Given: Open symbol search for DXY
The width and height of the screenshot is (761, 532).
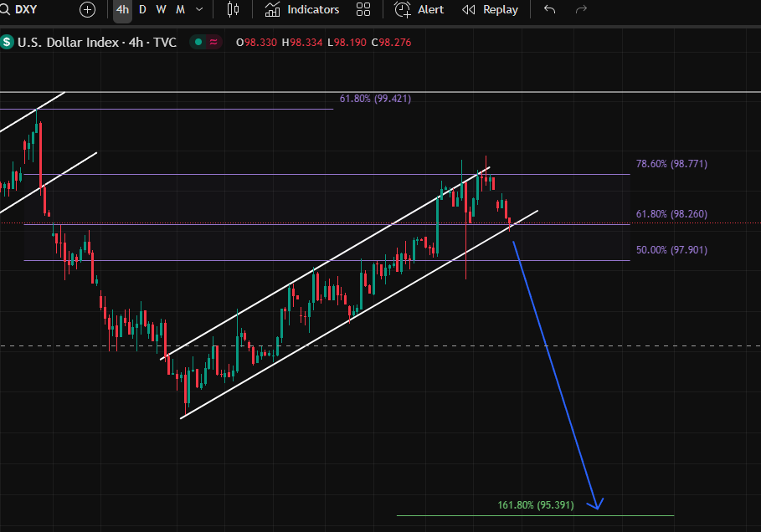Looking at the screenshot, I should tap(19, 9).
